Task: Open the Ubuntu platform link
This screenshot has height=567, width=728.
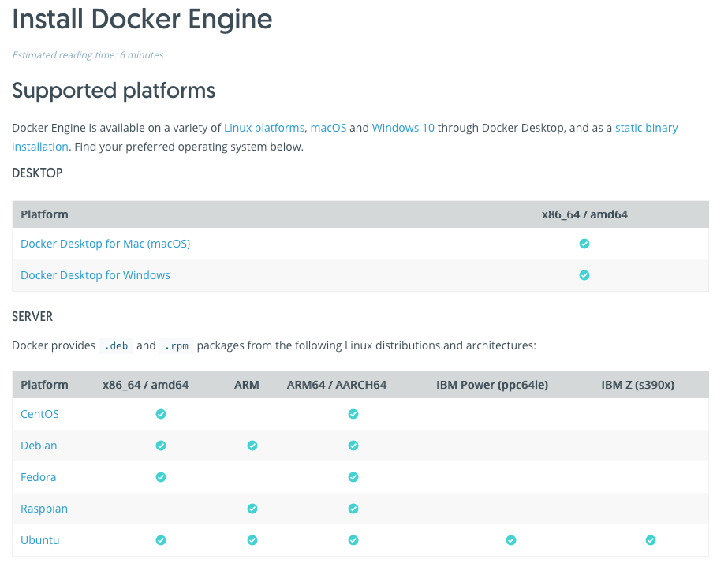Action: tap(40, 540)
